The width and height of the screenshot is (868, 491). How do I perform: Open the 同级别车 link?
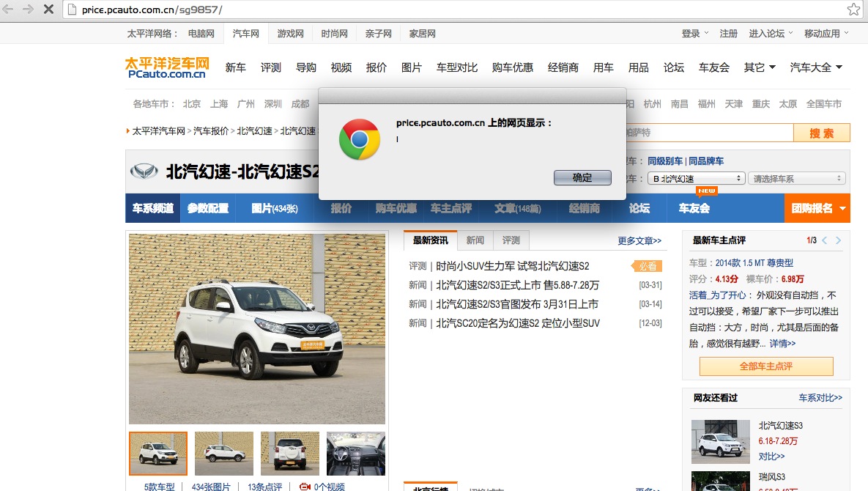[x=665, y=161]
